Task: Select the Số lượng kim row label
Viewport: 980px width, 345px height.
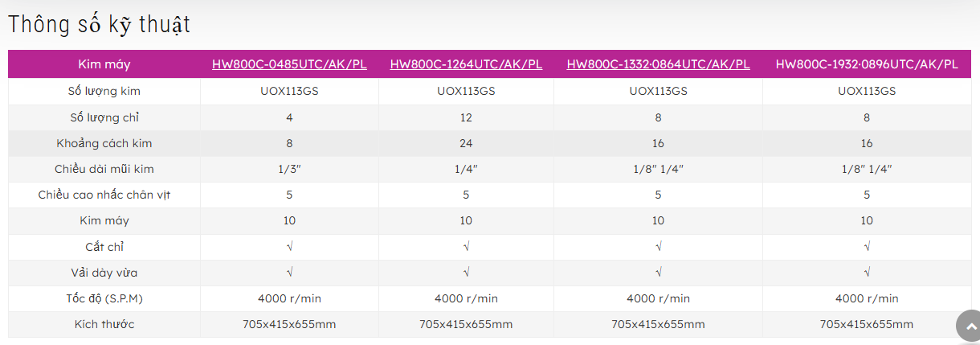Action: [x=104, y=92]
